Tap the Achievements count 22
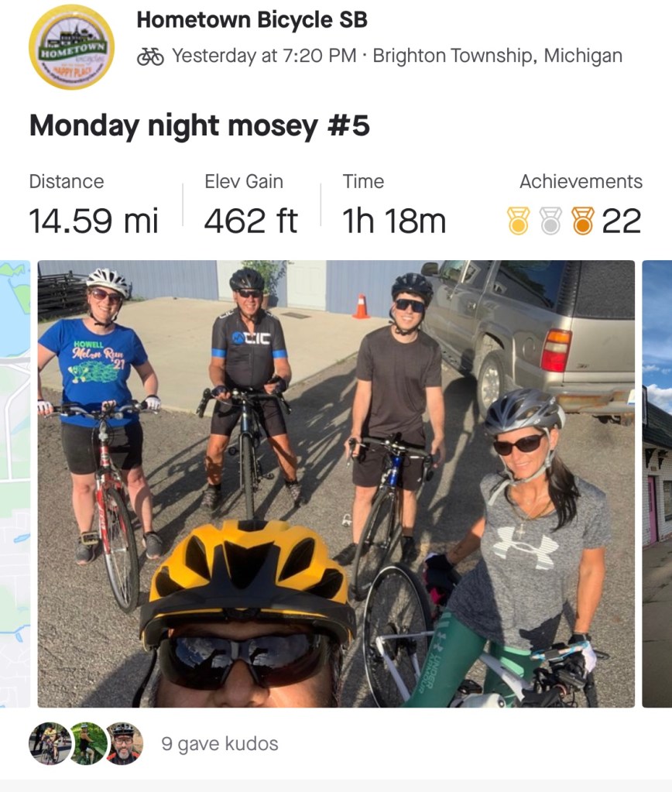This screenshot has height=792, width=672. click(622, 221)
